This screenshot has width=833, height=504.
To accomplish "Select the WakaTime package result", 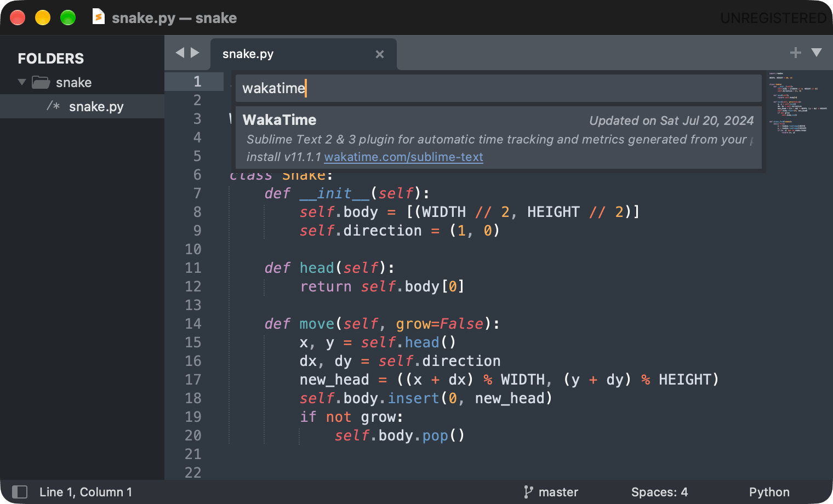I will [x=499, y=138].
